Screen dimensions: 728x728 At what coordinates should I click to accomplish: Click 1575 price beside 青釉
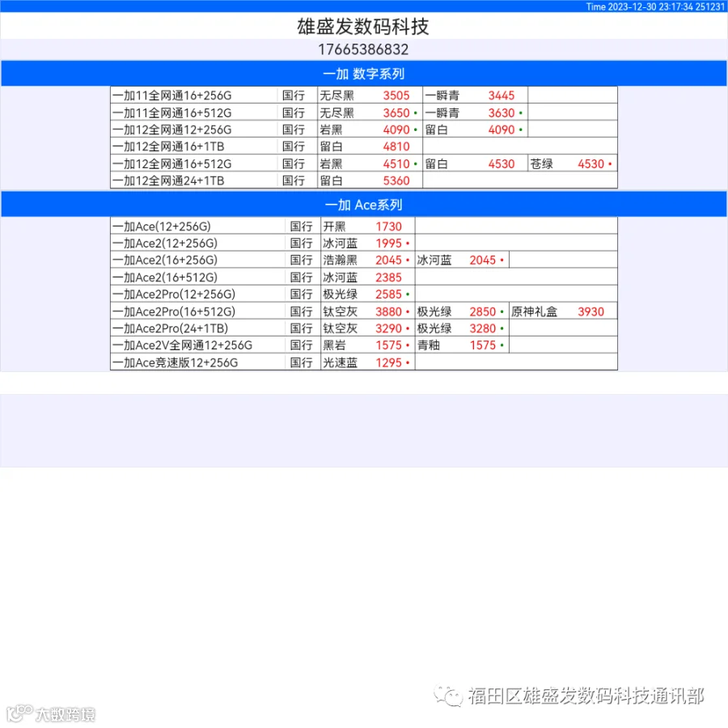pos(483,345)
